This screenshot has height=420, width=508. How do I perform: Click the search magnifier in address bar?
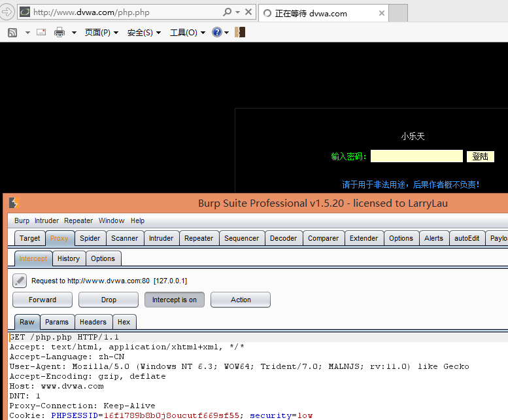(227, 12)
